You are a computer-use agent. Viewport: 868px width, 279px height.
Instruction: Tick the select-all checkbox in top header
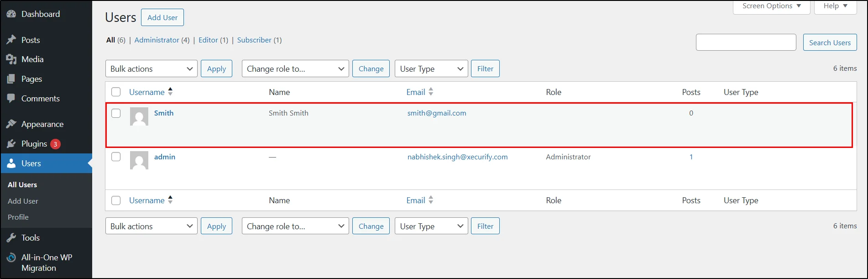tap(116, 92)
